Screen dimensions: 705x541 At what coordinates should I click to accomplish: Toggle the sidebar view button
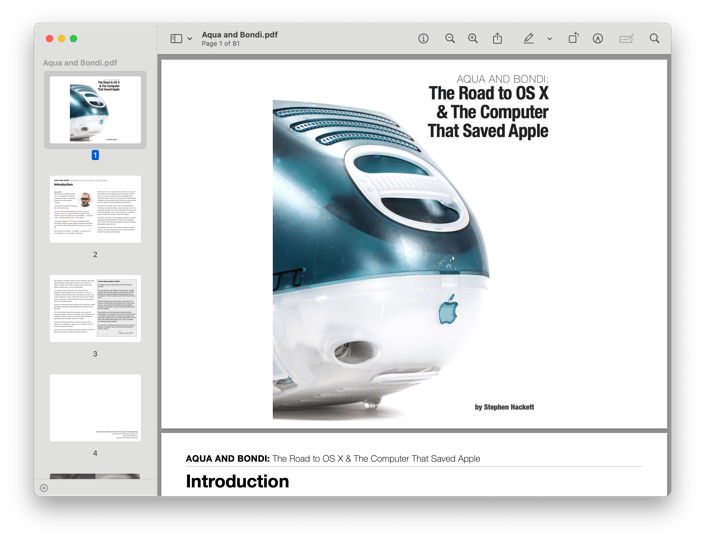[x=176, y=39]
